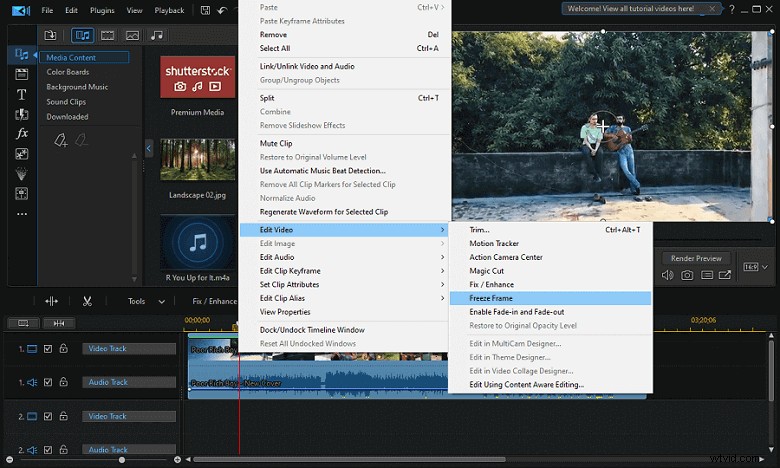Viewport: 780px width, 468px height.
Task: Filter library by video clips icon
Action: tap(107, 35)
